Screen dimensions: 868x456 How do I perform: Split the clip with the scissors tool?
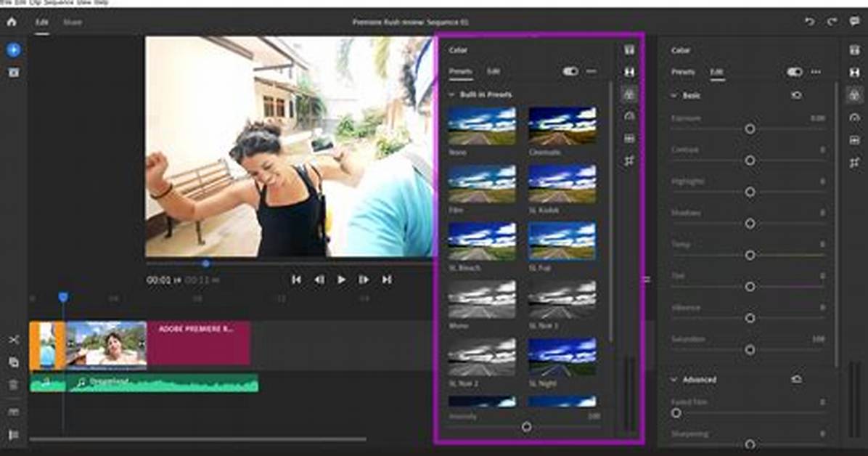[14, 340]
